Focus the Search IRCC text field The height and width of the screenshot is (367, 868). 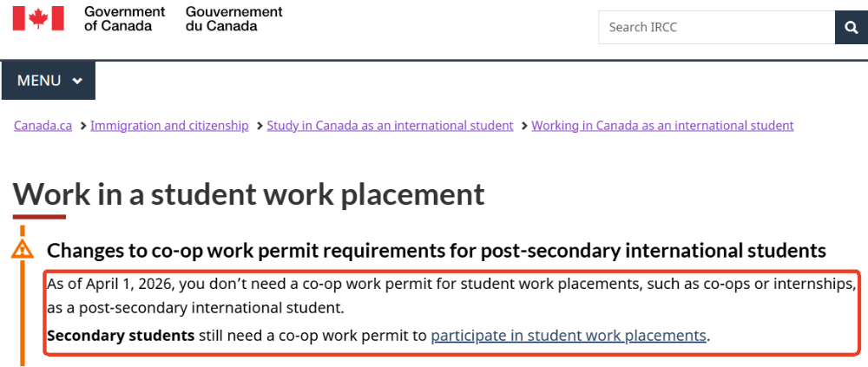point(716,27)
